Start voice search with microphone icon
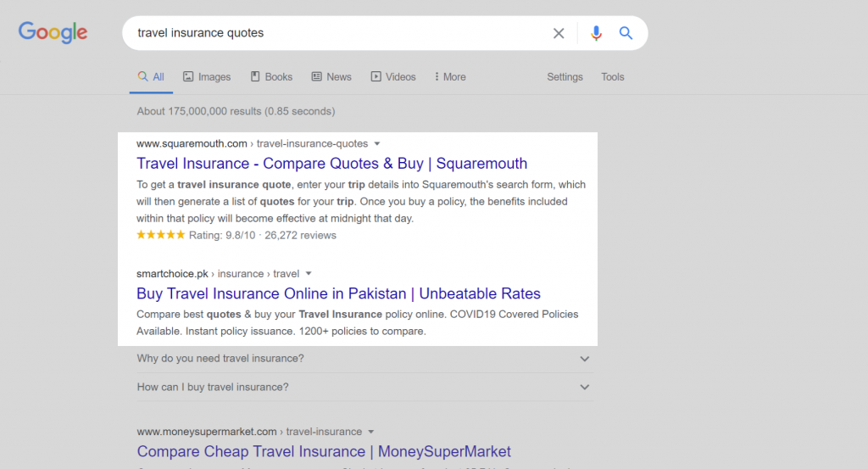The width and height of the screenshot is (868, 469). pos(596,33)
